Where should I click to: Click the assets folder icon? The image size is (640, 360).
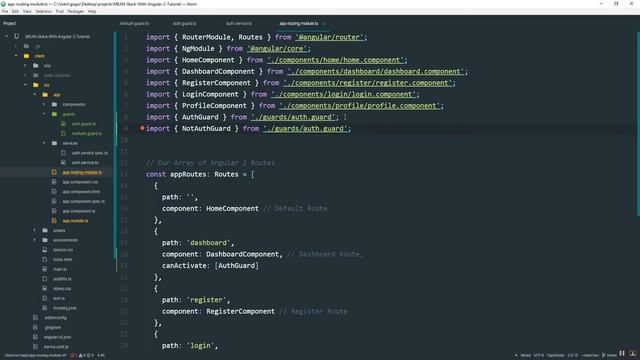point(45,230)
